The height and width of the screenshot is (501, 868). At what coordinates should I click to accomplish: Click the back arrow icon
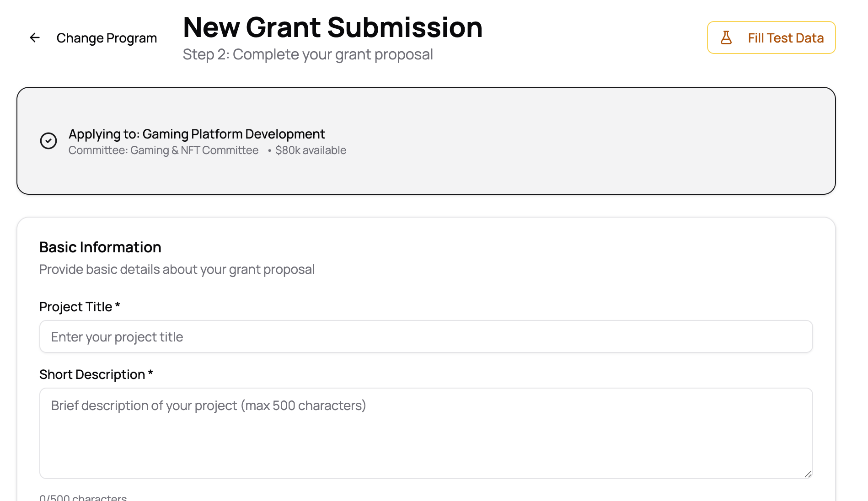click(x=35, y=38)
